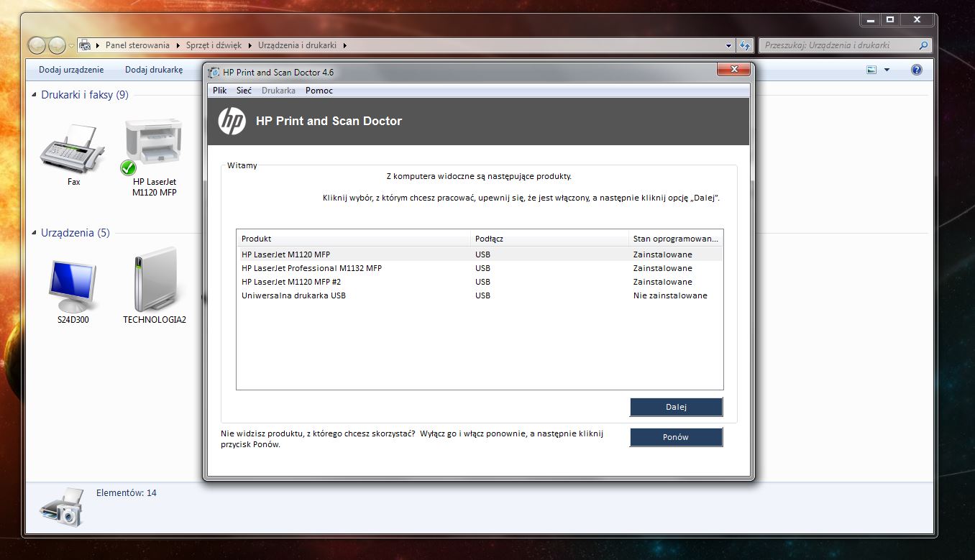This screenshot has width=975, height=560.
Task: Open the Pomoc menu
Action: [319, 91]
